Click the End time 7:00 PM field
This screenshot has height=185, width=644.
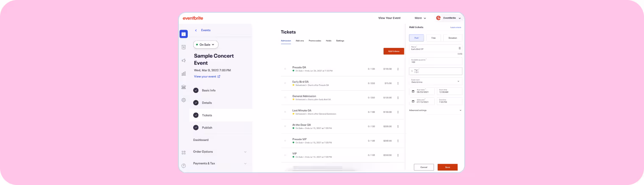[450, 101]
